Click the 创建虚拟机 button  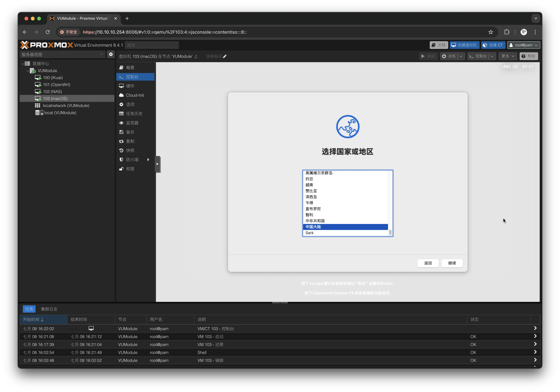point(464,45)
